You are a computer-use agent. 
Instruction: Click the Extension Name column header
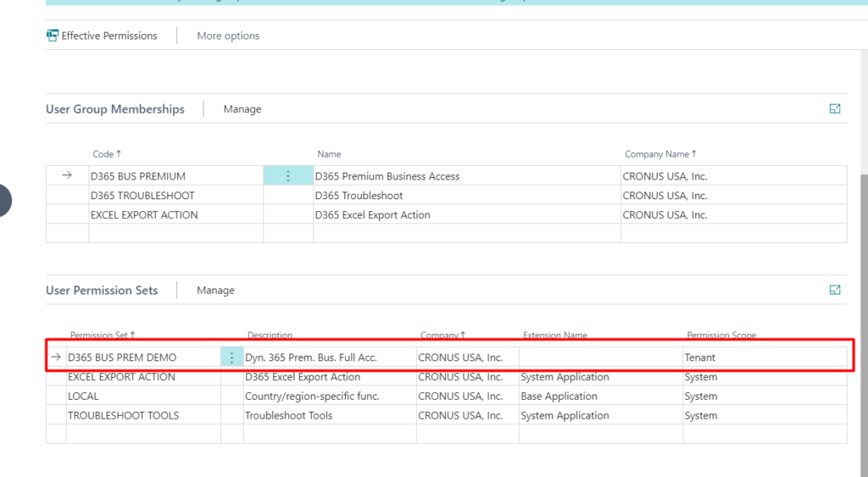554,335
